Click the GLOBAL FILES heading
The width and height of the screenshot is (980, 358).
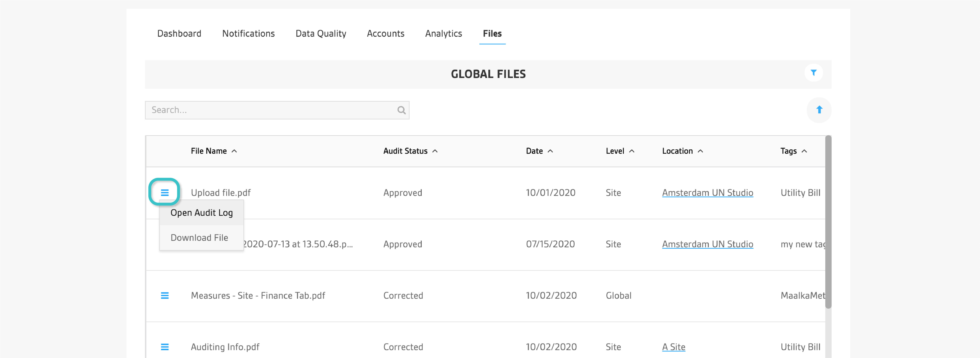(x=488, y=74)
